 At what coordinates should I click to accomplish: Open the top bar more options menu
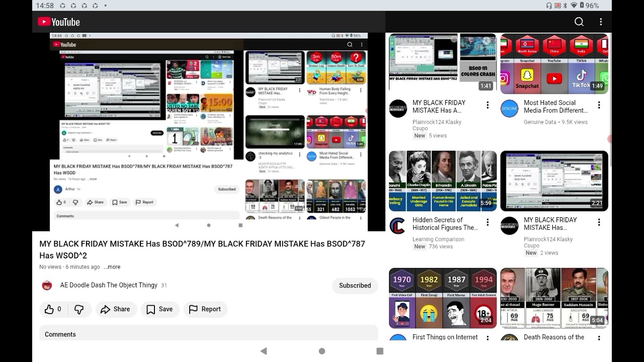(x=601, y=22)
